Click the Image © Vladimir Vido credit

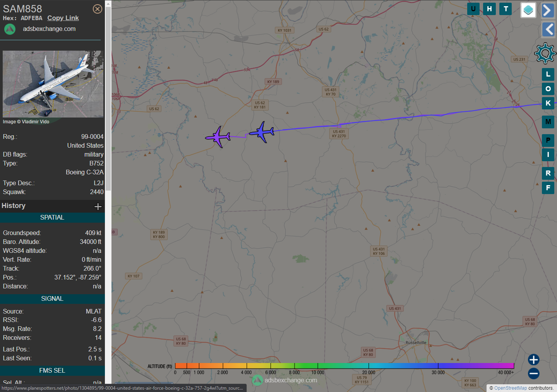point(26,122)
